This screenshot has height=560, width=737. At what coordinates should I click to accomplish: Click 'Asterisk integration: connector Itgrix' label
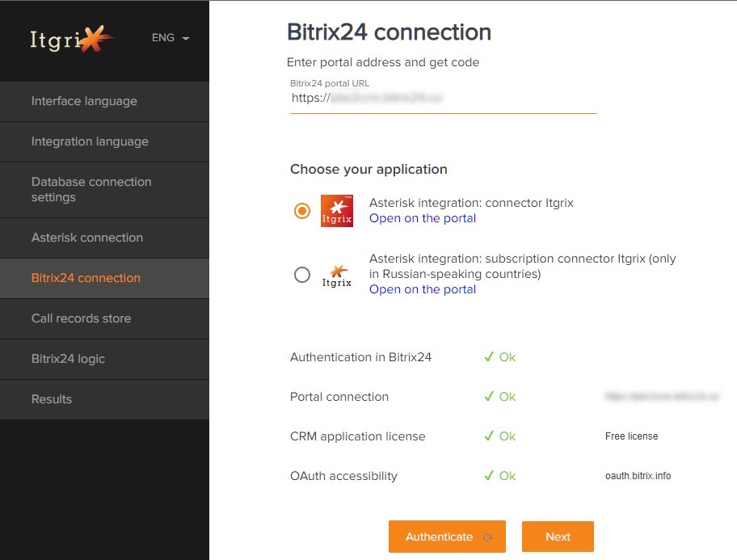pyautogui.click(x=471, y=203)
